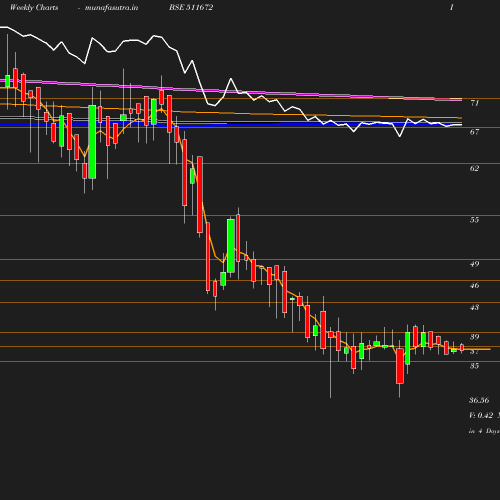Click the 46 price axis label
Viewport: 500px width, 500px height.
[475, 285]
